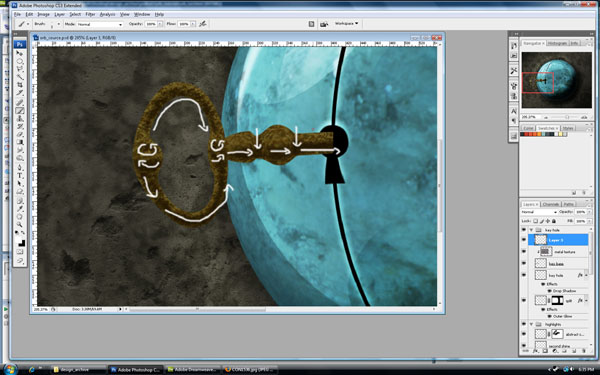Click the Windows Start button

pos(10,369)
